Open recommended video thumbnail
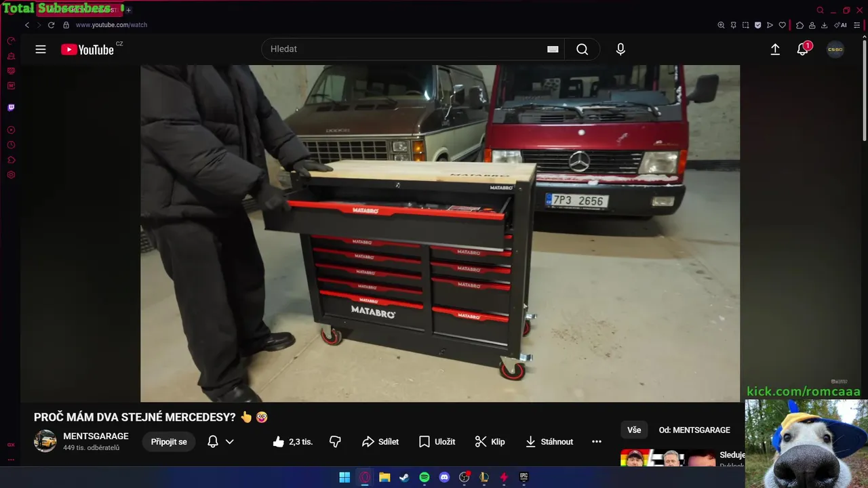 (668, 458)
